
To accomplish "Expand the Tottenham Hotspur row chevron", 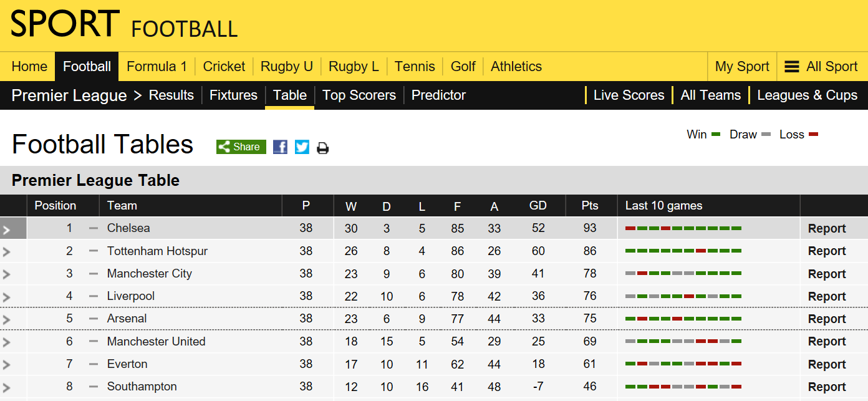I will point(7,252).
